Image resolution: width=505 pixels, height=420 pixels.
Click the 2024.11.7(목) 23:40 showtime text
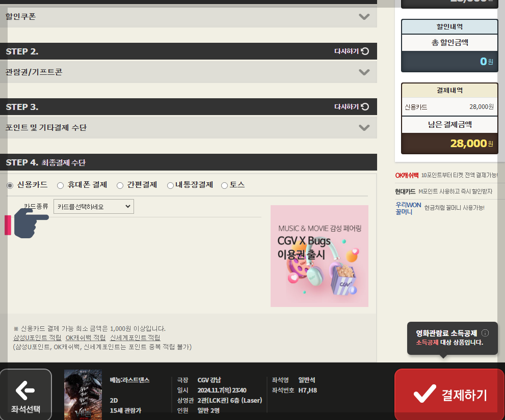pos(222,390)
